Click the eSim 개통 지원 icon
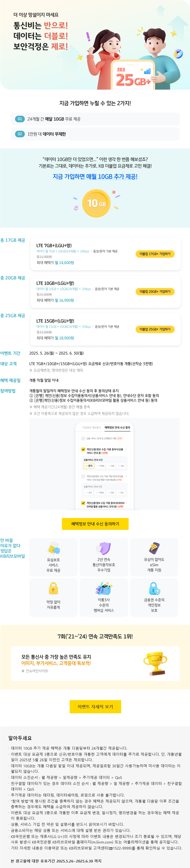The height and width of the screenshot is (868, 190). pos(154,548)
